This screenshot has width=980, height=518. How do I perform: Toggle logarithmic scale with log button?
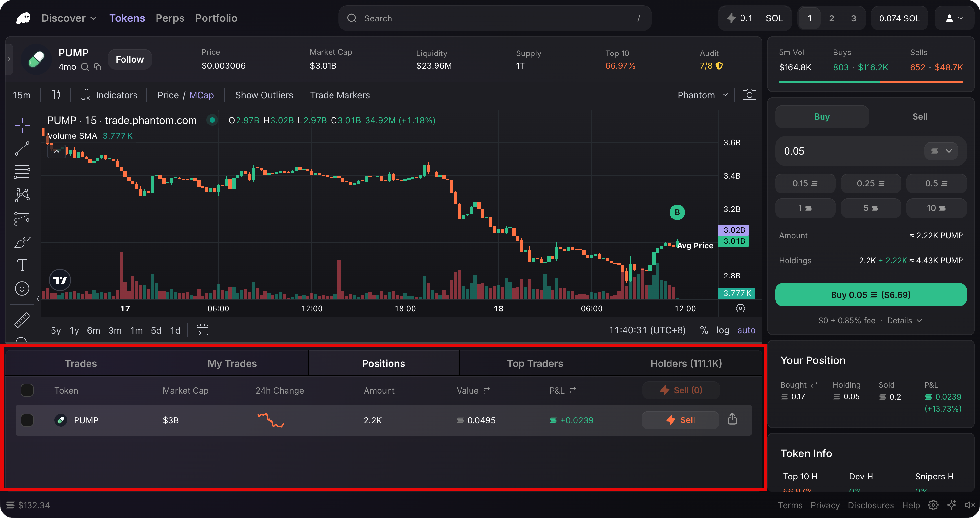[722, 330]
